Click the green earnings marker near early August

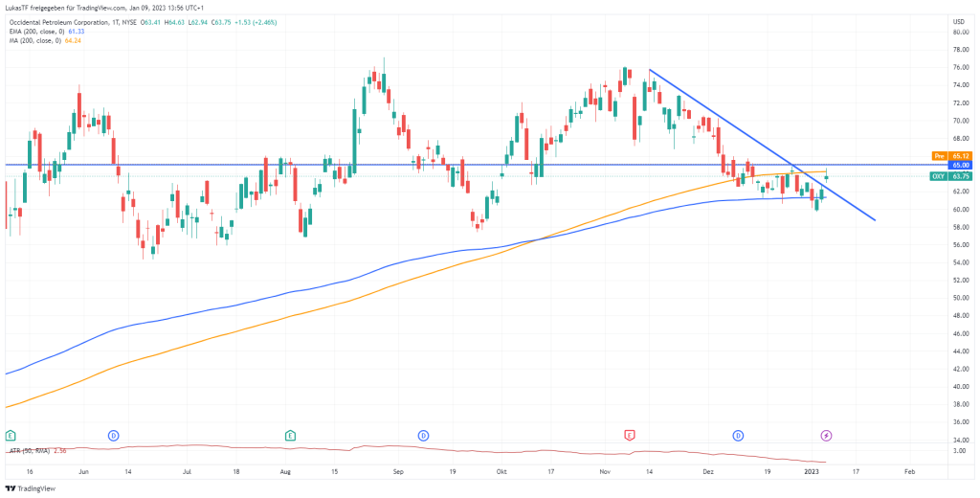(x=290, y=436)
